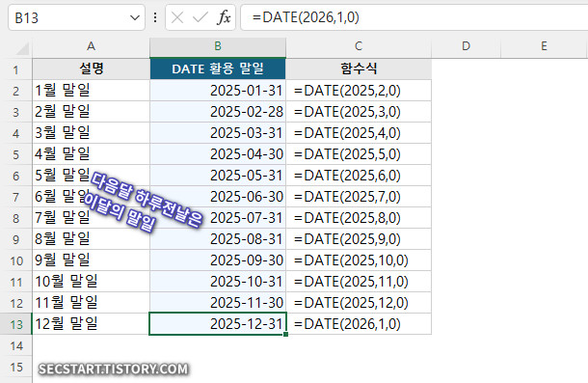The height and width of the screenshot is (383, 588).
Task: Select date cell 2025-01-31
Action: click(x=218, y=91)
